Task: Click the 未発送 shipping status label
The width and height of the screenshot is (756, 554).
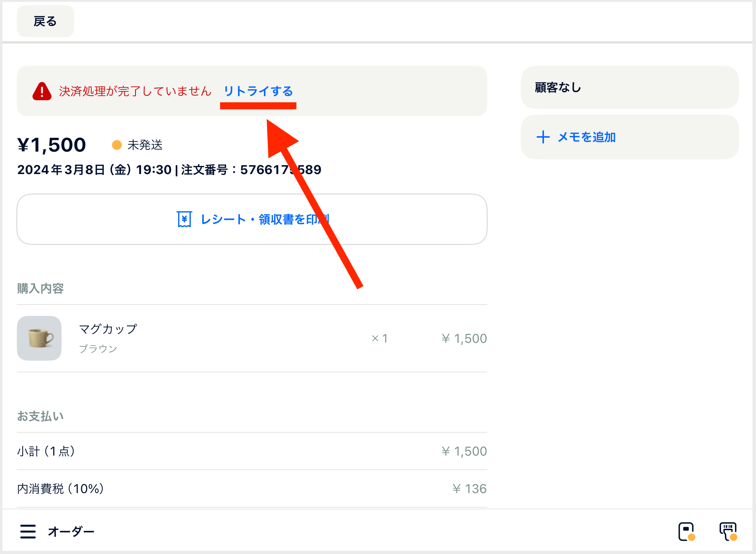Action: (145, 145)
